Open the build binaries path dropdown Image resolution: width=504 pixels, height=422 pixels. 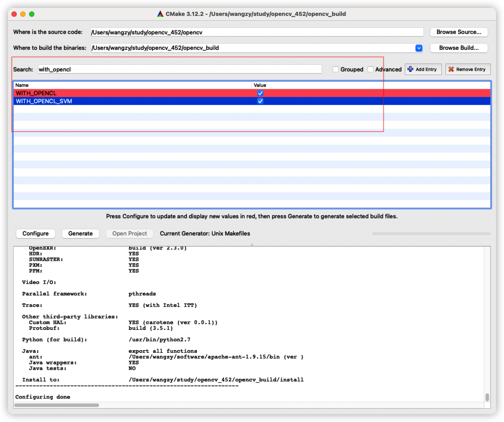click(x=419, y=48)
